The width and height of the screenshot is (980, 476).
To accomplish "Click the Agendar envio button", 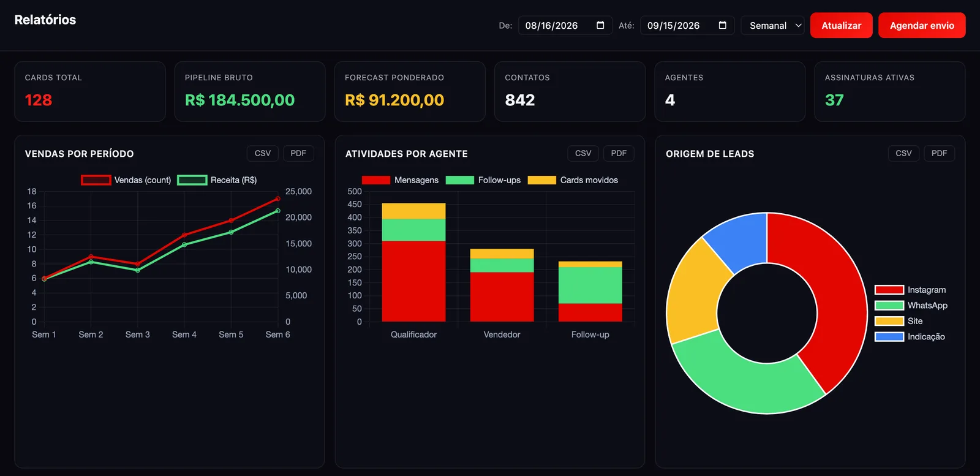I will tap(922, 25).
